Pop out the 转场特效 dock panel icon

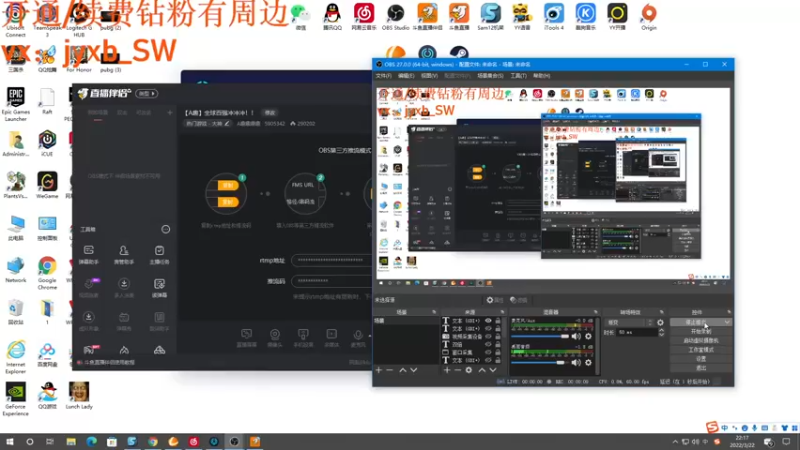point(662,312)
